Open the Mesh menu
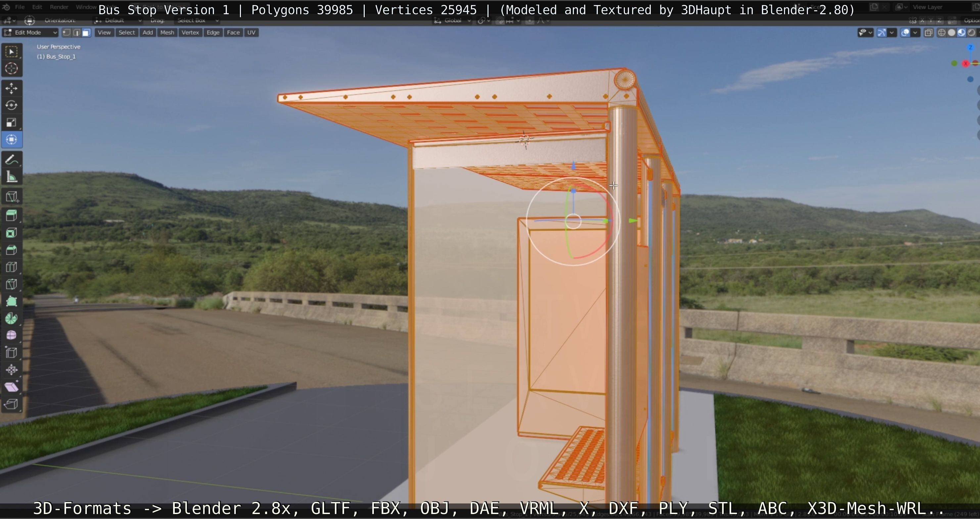The image size is (980, 519). (x=167, y=33)
